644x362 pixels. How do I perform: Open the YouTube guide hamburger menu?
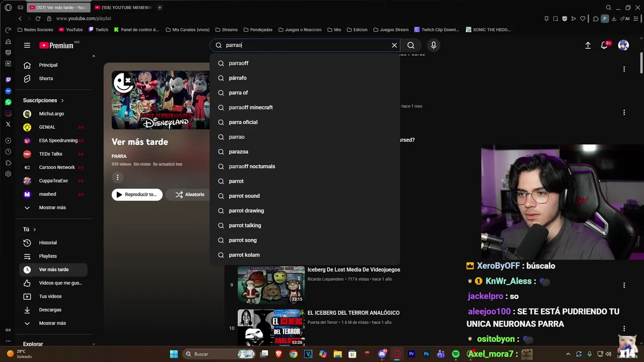[x=27, y=45]
